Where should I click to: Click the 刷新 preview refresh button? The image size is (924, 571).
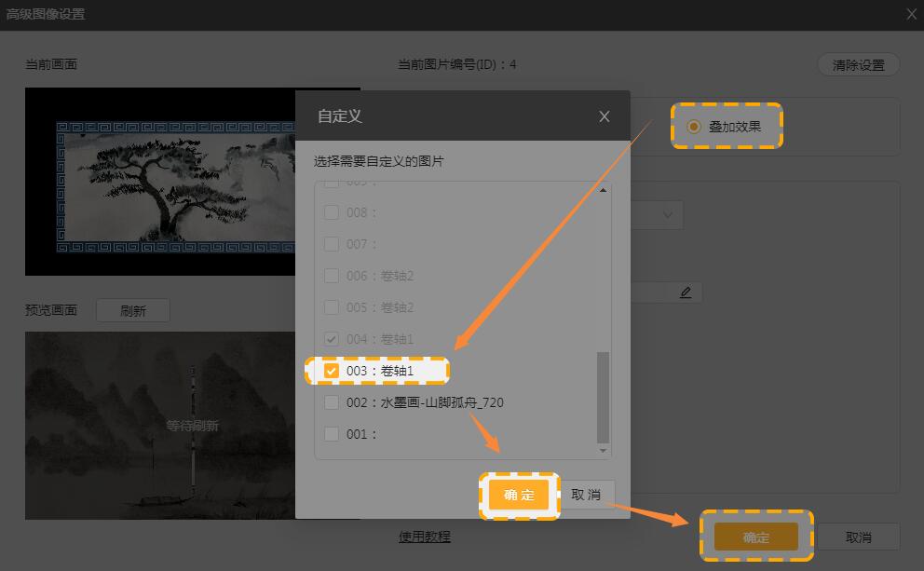coord(133,311)
